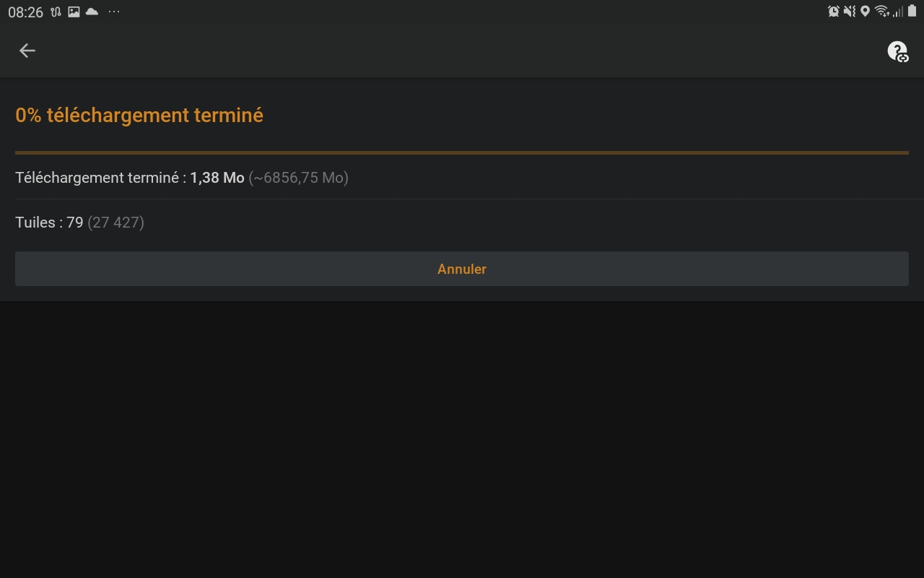This screenshot has width=924, height=578.
Task: Tap the muted sound status icon
Action: pyautogui.click(x=850, y=12)
